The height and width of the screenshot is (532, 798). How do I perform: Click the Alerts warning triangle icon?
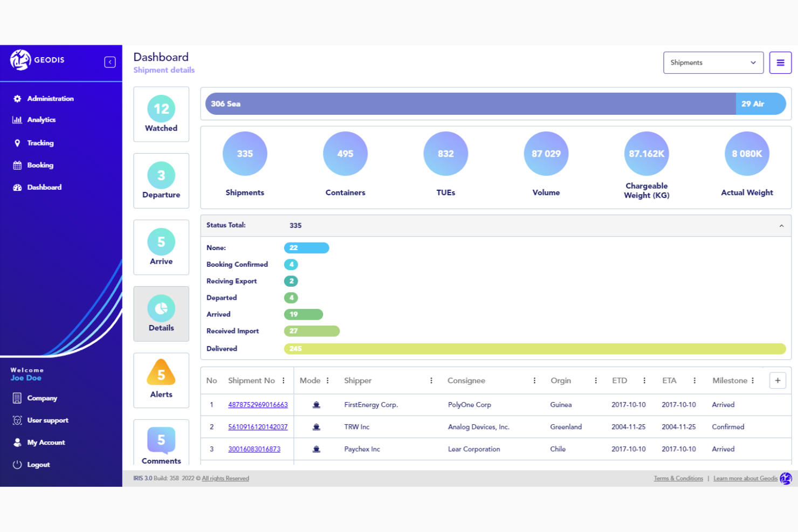(x=161, y=372)
